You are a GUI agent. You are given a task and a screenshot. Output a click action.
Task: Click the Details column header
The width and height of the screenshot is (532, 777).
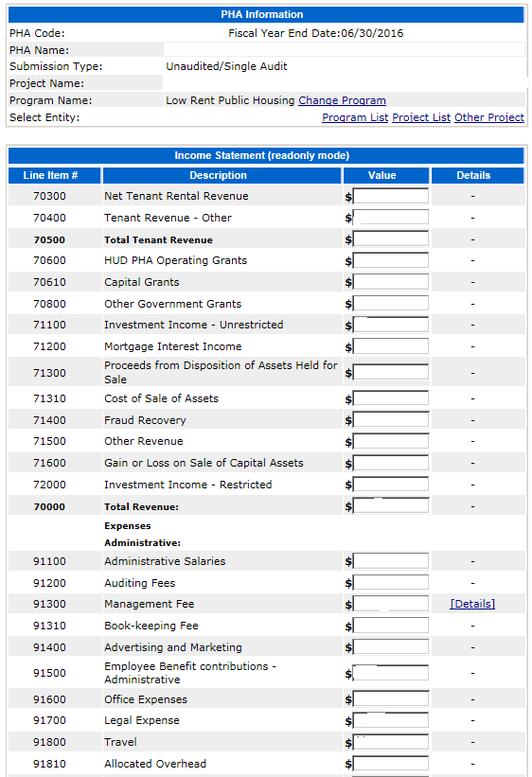(477, 175)
